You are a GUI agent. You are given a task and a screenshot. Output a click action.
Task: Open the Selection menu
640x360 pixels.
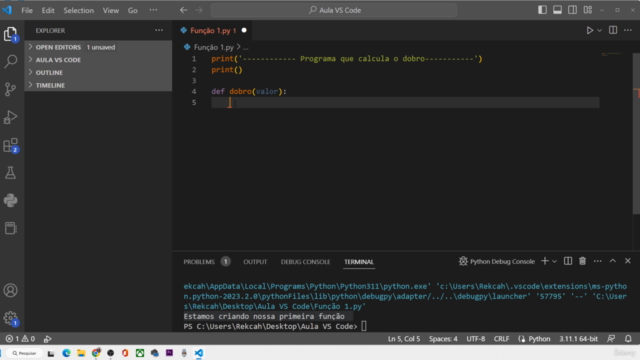click(78, 10)
